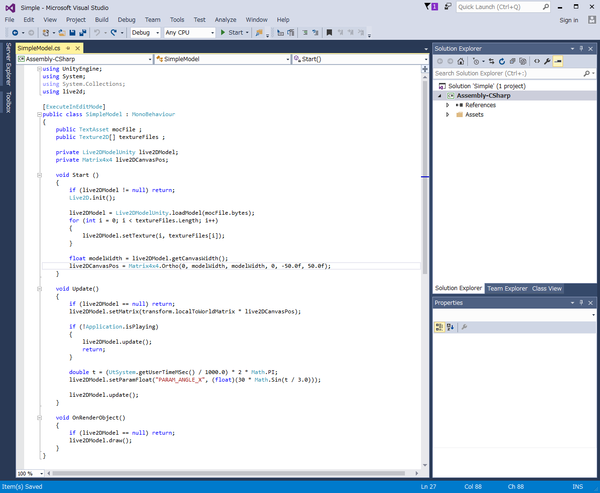Viewport: 600px width, 493px height.
Task: Toggle auto hide pin on Properties panel
Action: click(581, 303)
